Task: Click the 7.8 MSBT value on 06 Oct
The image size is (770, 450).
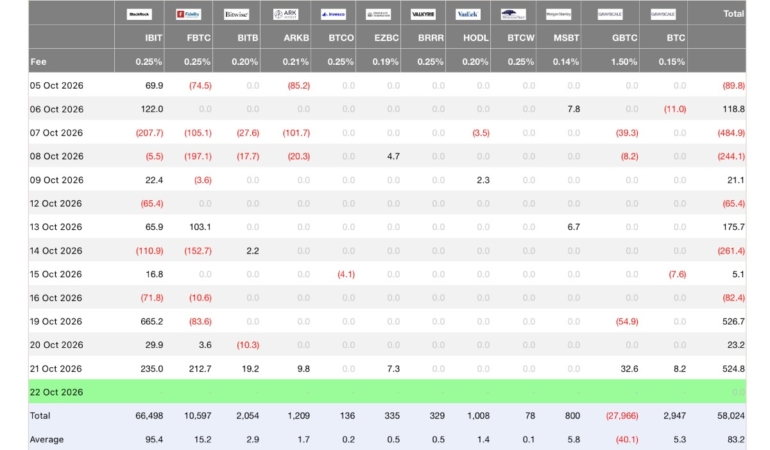Action: 574,109
